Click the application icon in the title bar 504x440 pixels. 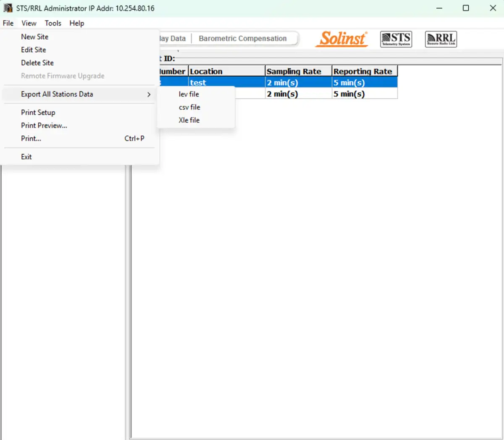[x=7, y=8]
